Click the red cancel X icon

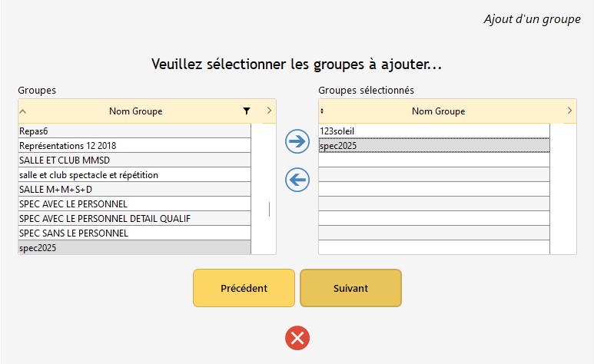297,337
